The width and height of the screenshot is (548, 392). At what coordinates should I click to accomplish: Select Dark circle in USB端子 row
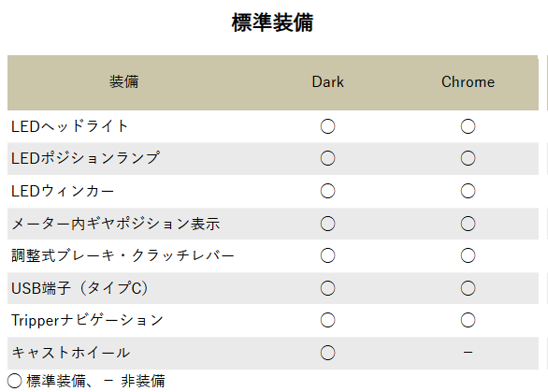[327, 288]
